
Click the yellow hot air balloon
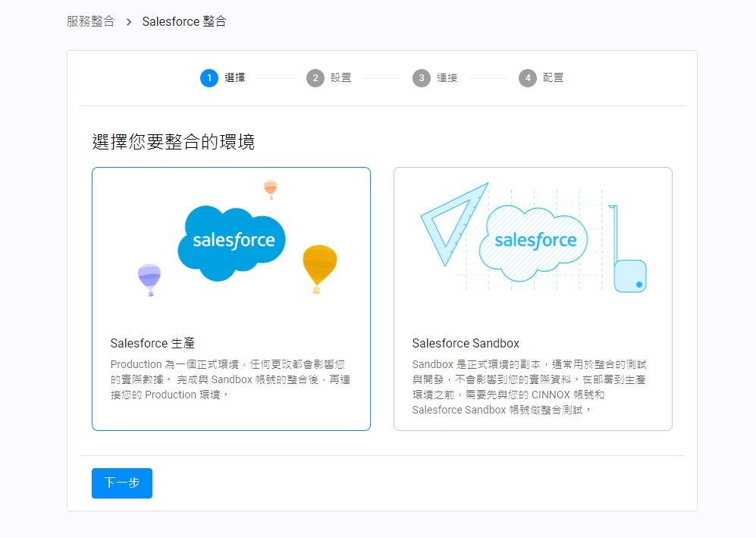tap(320, 269)
